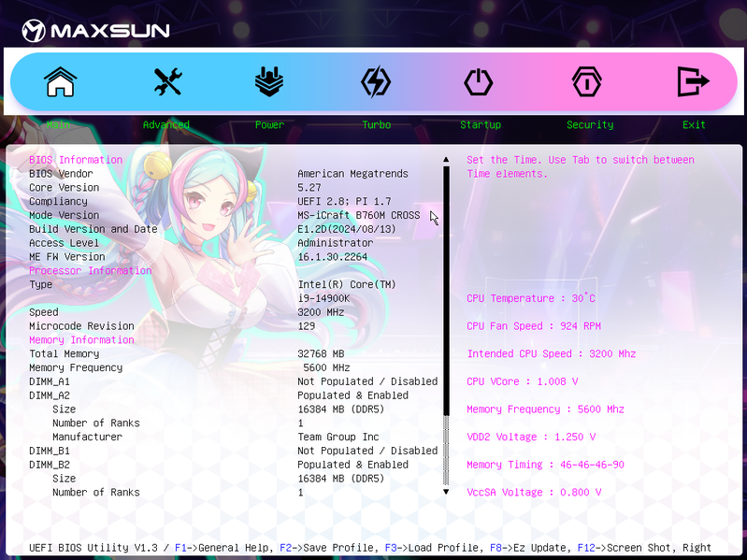747x560 pixels.
Task: Open the Security shield icon
Action: pyautogui.click(x=586, y=82)
